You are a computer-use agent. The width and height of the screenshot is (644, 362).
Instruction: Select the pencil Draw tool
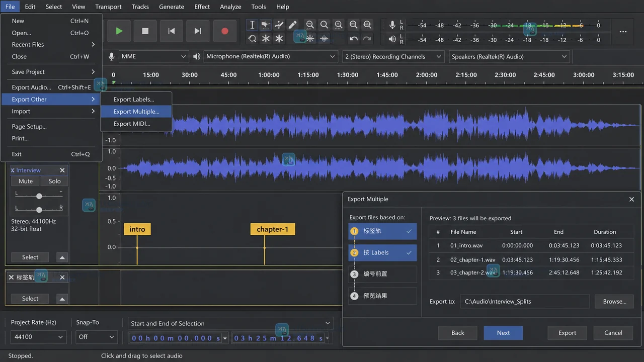point(292,25)
